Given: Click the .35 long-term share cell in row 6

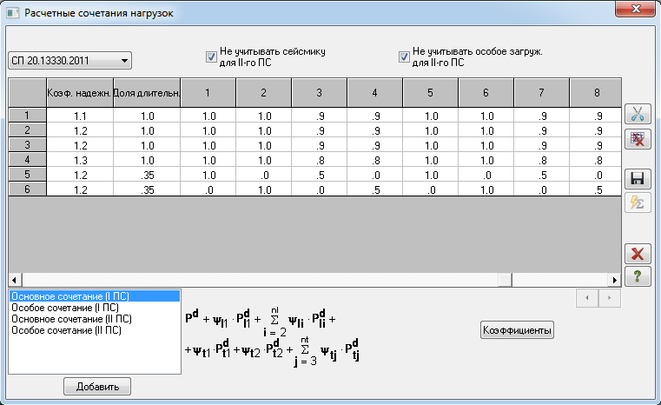Looking at the screenshot, I should 147,190.
